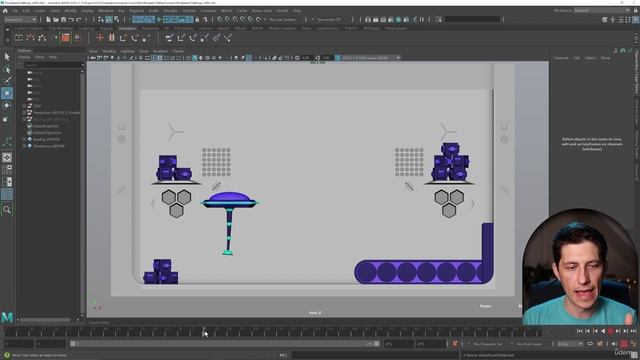Choose the Select tool in the toolbox
Image resolution: width=640 pixels, height=360 pixels.
[x=7, y=57]
